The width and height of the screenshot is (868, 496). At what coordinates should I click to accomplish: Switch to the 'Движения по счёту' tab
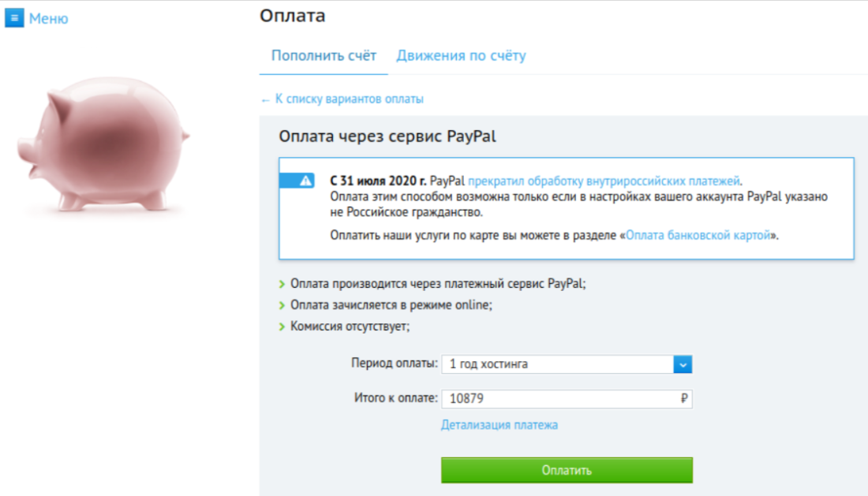click(461, 56)
